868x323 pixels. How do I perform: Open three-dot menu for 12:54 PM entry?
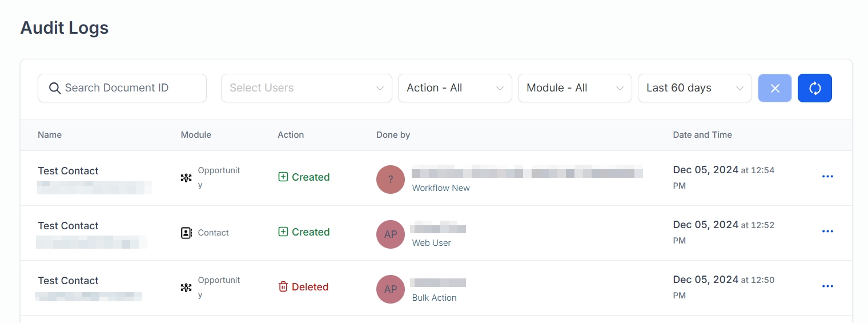coord(827,177)
